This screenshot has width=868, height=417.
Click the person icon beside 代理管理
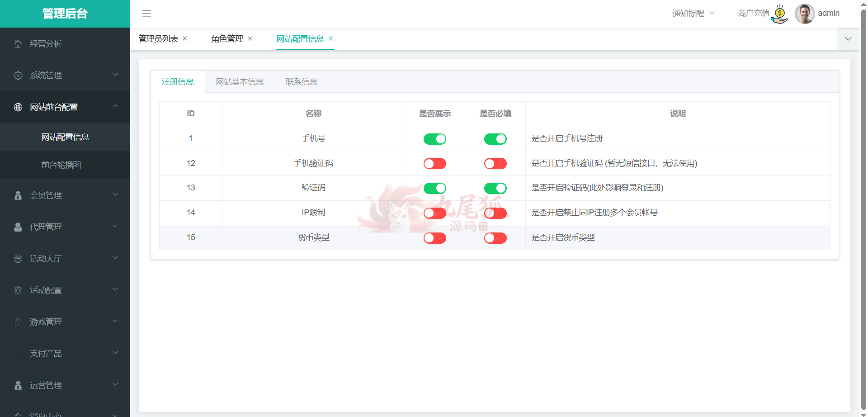pyautogui.click(x=18, y=227)
